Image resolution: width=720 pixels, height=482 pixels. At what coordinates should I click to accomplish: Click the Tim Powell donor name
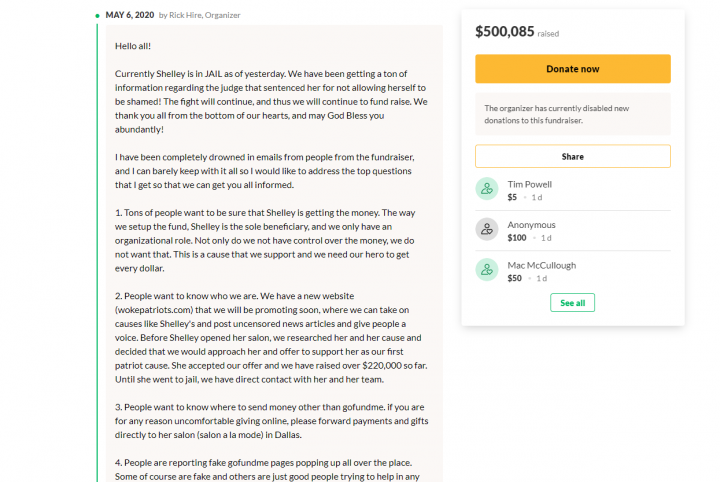529,185
